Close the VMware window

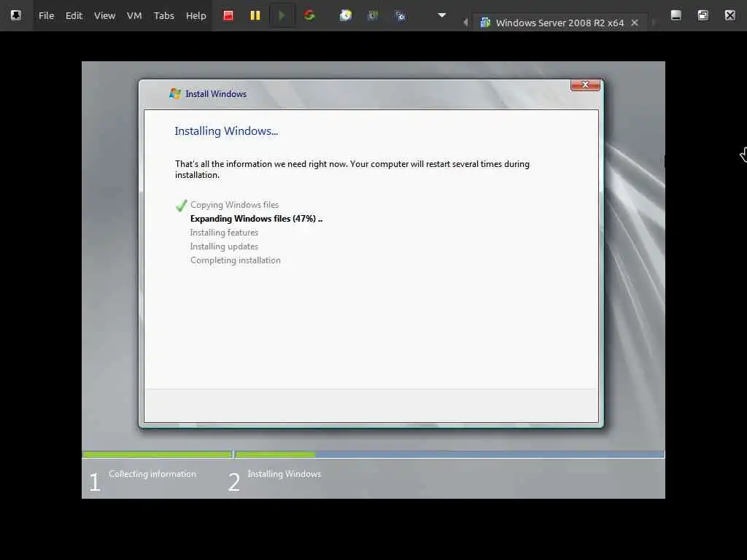[729, 15]
